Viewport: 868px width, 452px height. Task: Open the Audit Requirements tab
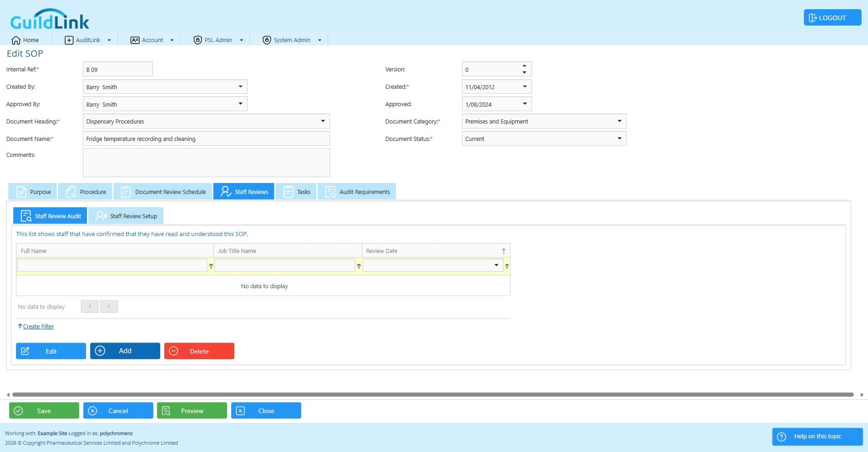357,192
